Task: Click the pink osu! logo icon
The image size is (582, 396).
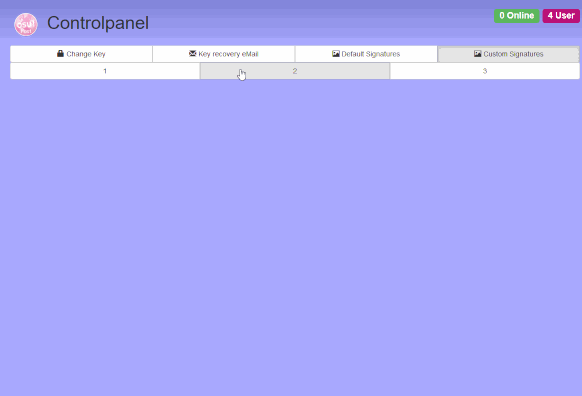Action: click(x=26, y=24)
